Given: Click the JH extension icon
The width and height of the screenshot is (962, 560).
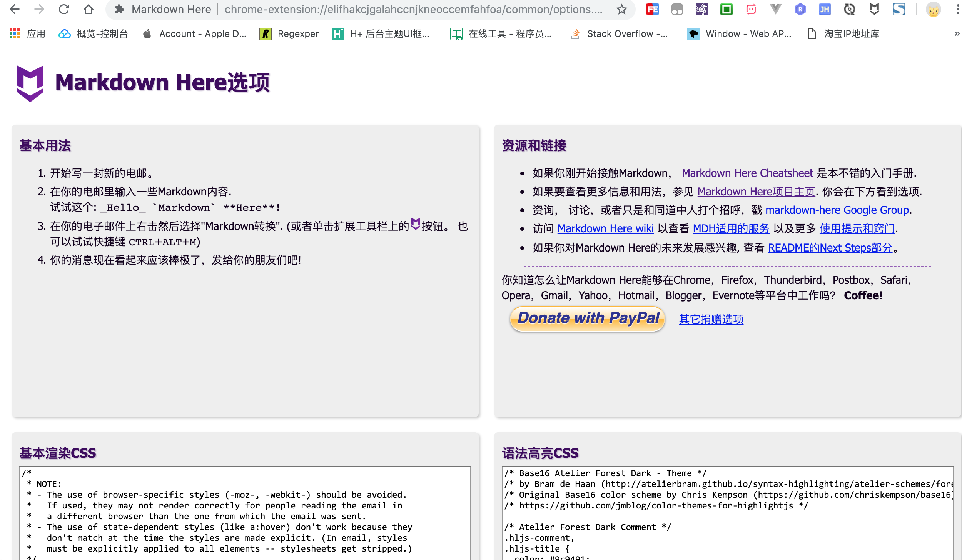Looking at the screenshot, I should [825, 9].
